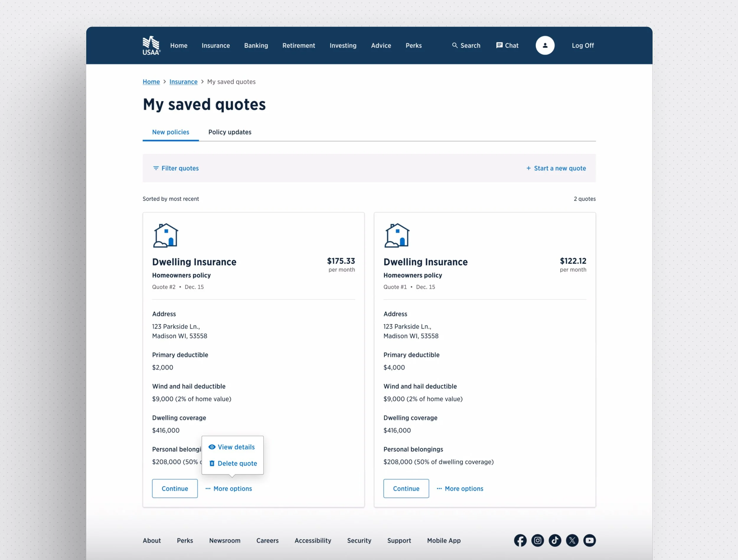Open the YouTube icon in the footer
738x560 pixels.
pyautogui.click(x=589, y=540)
